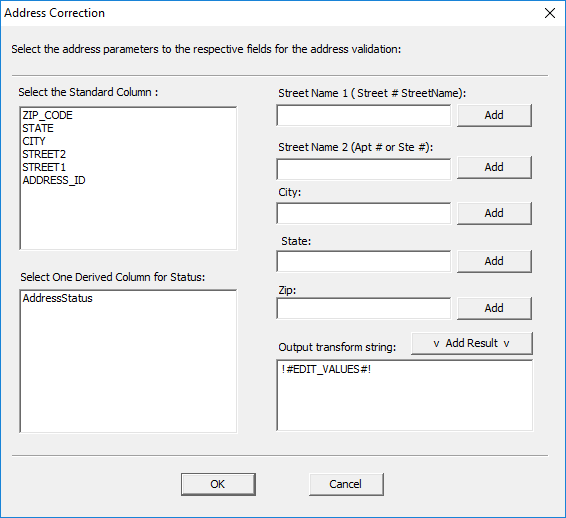Add selected column to Street Name 2
The width and height of the screenshot is (566, 518).
(494, 167)
